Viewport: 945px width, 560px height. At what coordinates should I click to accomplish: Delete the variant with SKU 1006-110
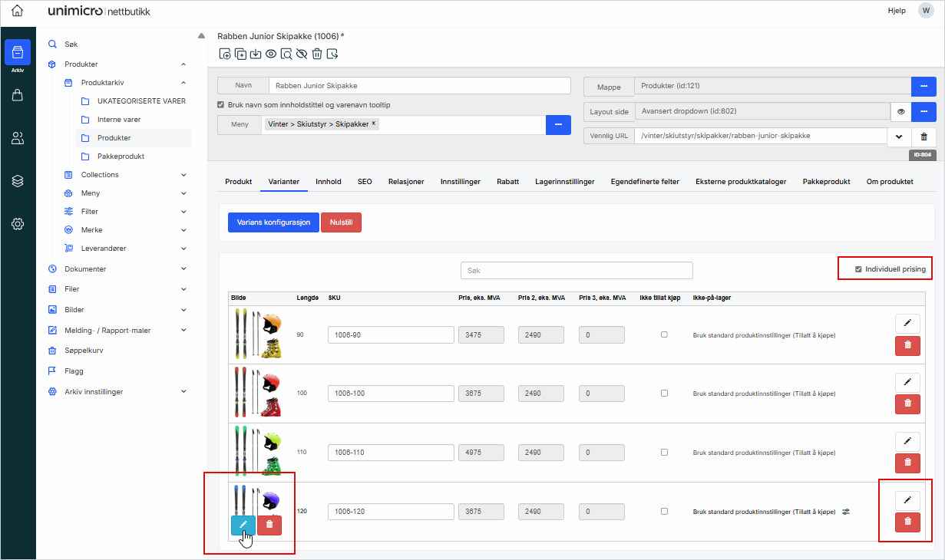(x=907, y=463)
